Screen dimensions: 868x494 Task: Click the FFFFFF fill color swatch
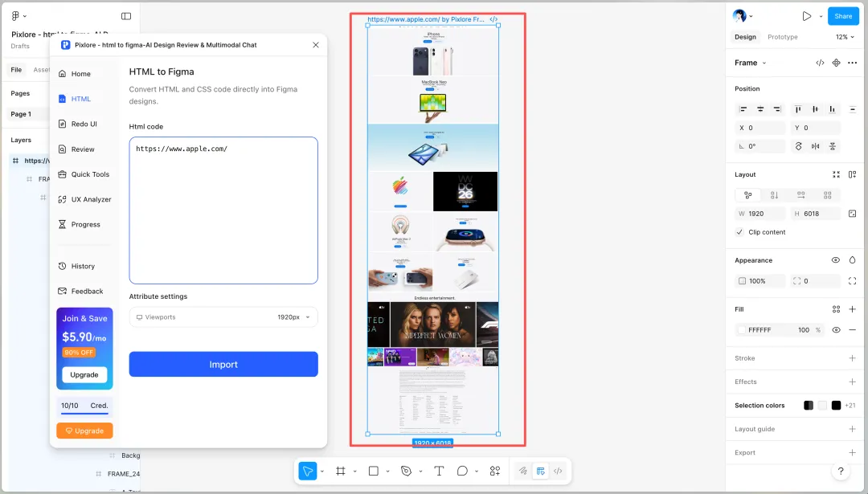(742, 329)
